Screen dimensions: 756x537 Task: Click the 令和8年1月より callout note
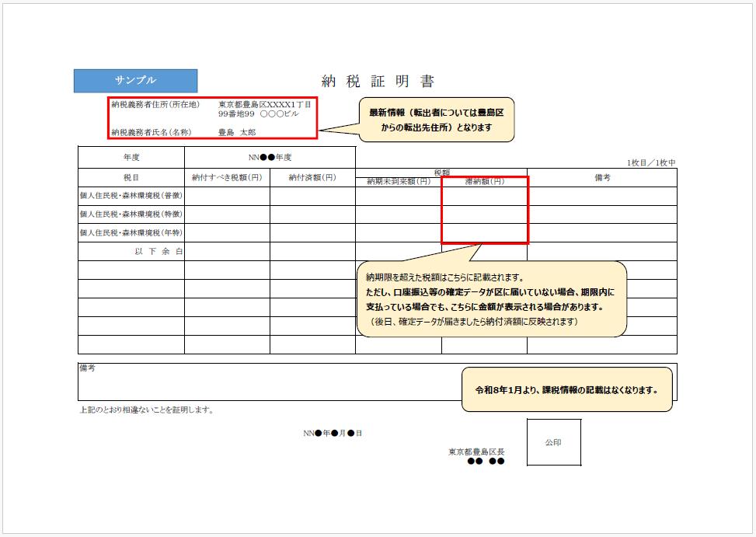(566, 389)
